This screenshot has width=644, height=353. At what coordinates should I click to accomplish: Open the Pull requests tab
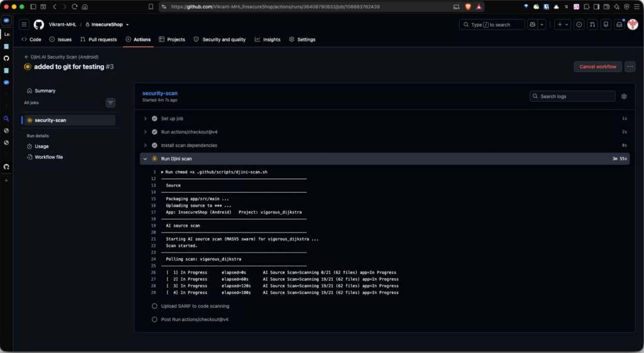click(x=99, y=40)
